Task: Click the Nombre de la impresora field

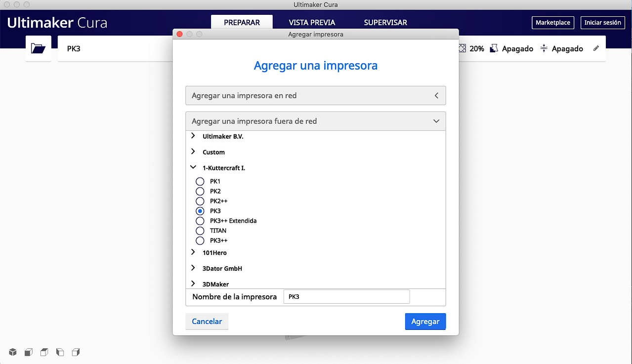Action: pos(346,297)
